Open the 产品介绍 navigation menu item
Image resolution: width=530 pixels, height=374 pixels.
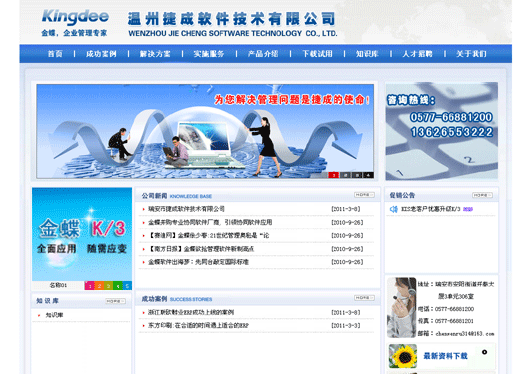(263, 54)
